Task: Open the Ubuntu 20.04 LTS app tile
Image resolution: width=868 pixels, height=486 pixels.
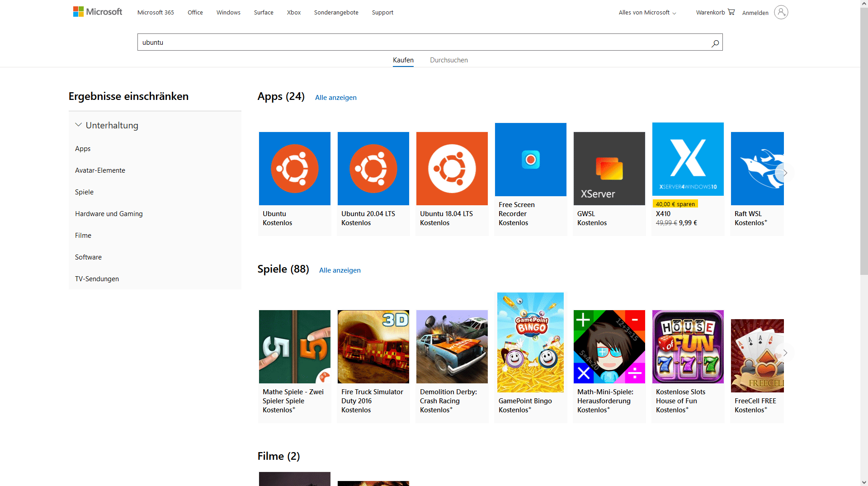Action: (x=373, y=169)
